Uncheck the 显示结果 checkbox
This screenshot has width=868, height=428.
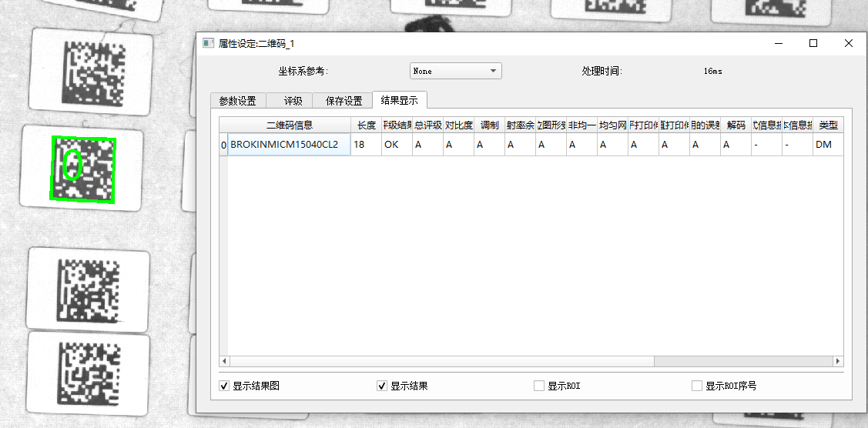(382, 386)
